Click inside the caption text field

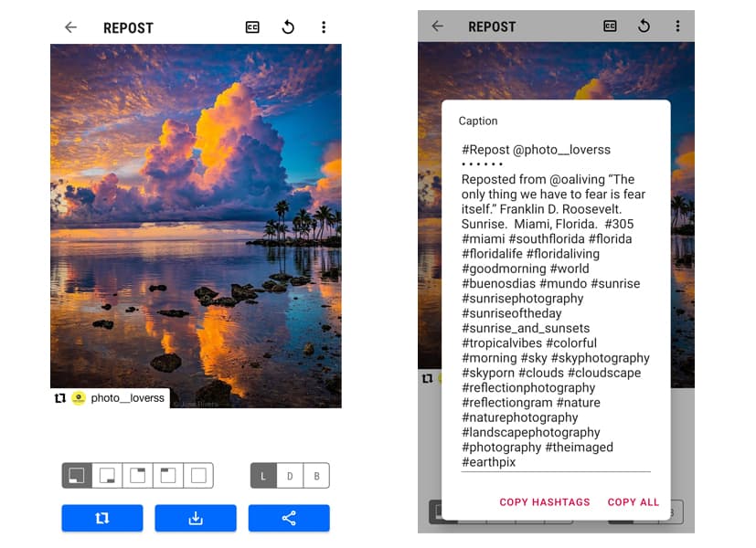pyautogui.click(x=556, y=306)
